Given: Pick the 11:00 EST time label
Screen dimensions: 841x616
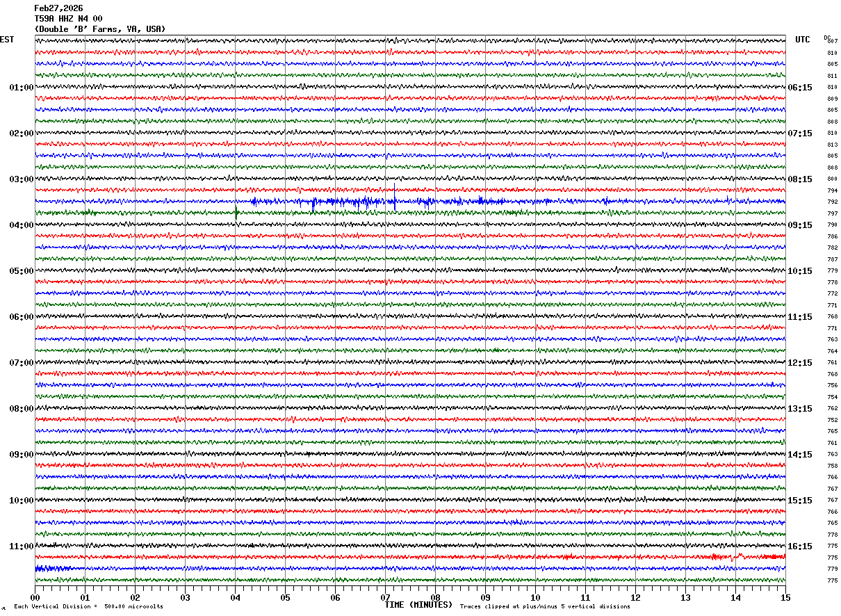Looking at the screenshot, I should tap(21, 546).
